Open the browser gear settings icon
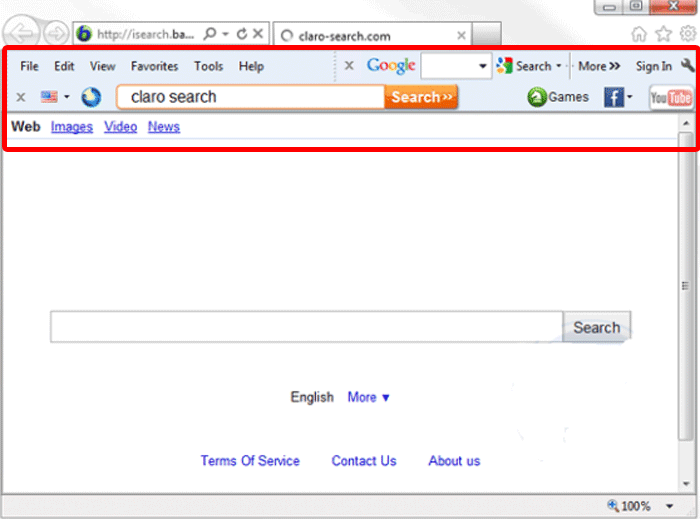The width and height of the screenshot is (700, 519). pyautogui.click(x=687, y=34)
